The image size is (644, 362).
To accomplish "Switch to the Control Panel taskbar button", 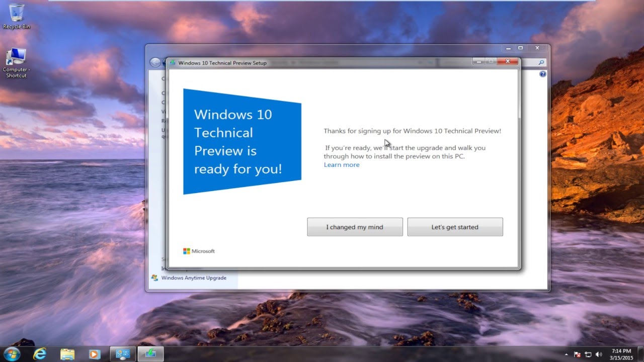I will tap(122, 354).
